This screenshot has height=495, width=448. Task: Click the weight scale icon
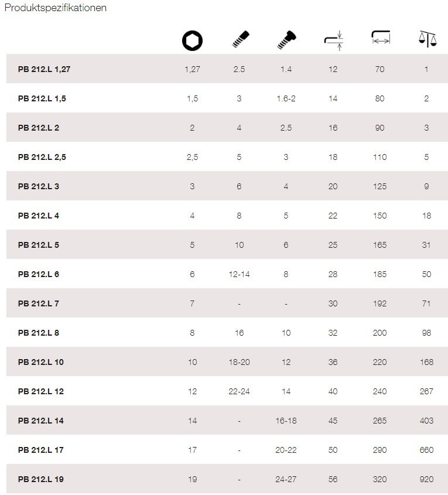click(x=428, y=39)
